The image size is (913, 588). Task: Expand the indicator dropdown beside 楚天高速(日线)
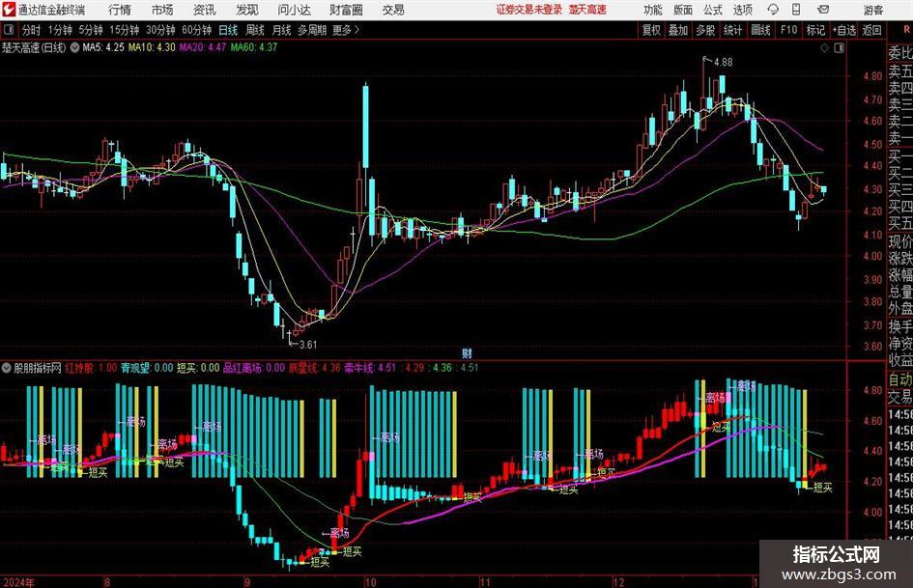click(74, 47)
